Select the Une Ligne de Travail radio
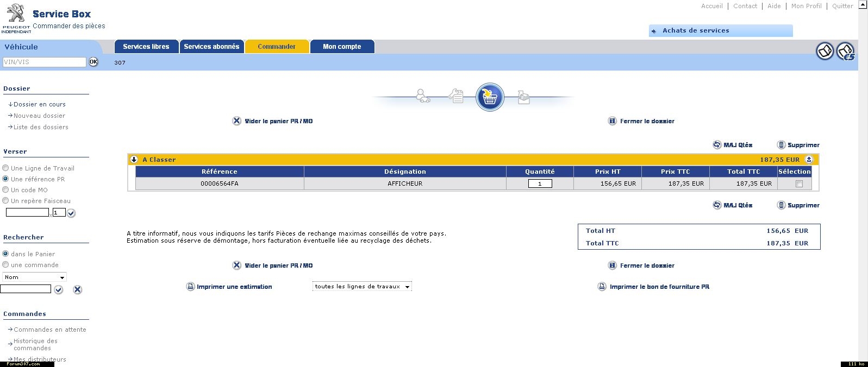The image size is (868, 367). (6, 168)
